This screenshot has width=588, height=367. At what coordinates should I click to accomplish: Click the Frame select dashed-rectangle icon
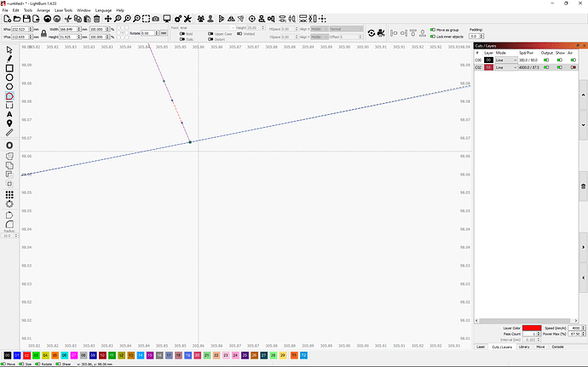coord(147,19)
